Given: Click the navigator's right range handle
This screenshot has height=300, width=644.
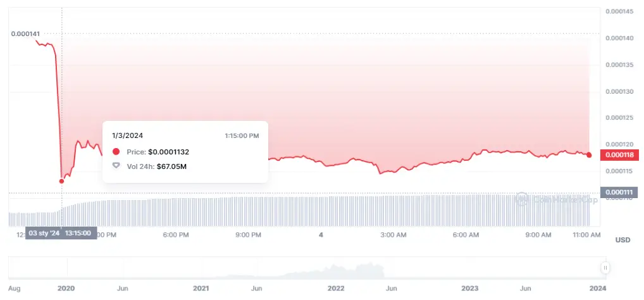Looking at the screenshot, I should tap(605, 268).
